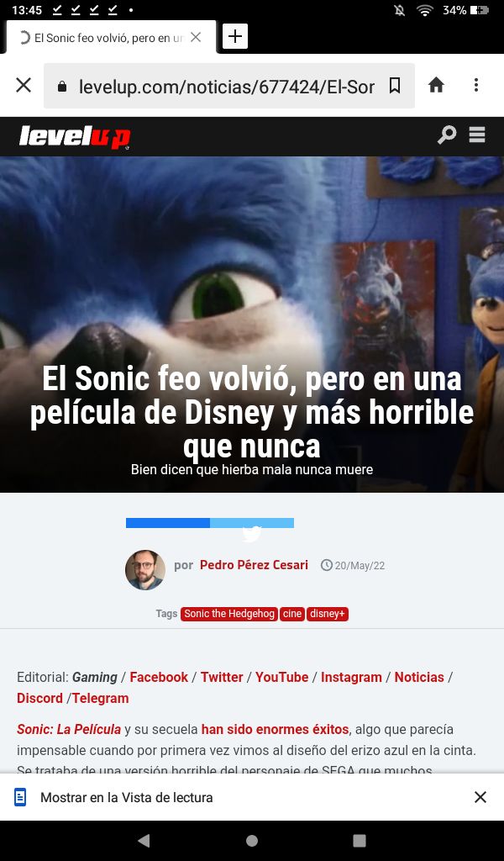Share article via Twitter bird icon

pos(252,533)
